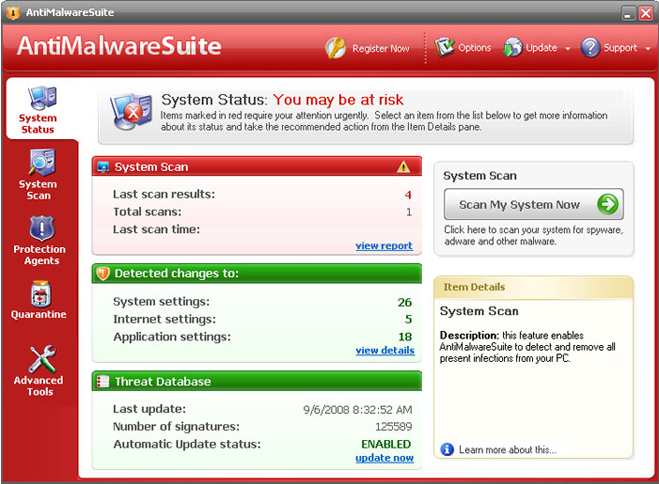Click last update date 9/6/2008 8:32:52 AM

click(358, 410)
